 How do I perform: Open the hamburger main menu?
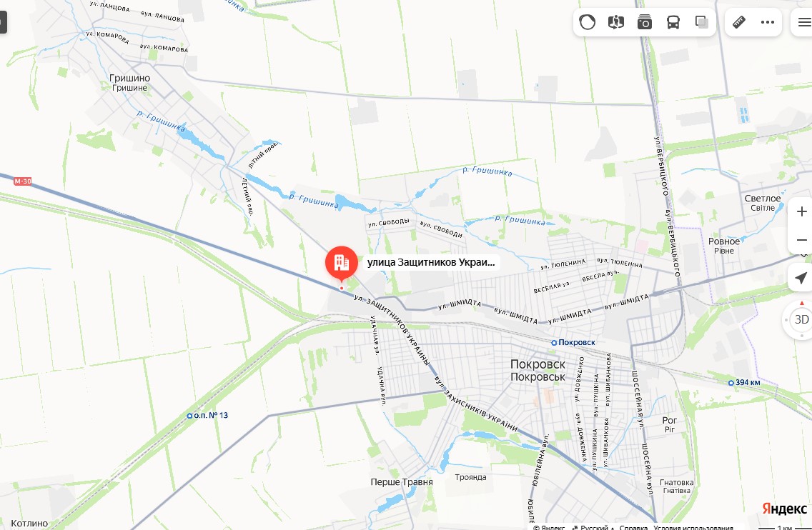point(804,22)
